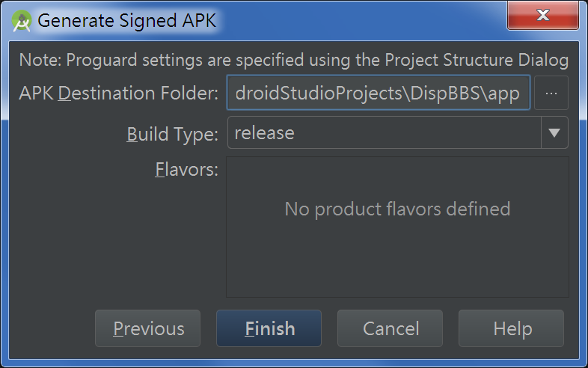Open Help for this dialog
588x368 pixels.
512,328
